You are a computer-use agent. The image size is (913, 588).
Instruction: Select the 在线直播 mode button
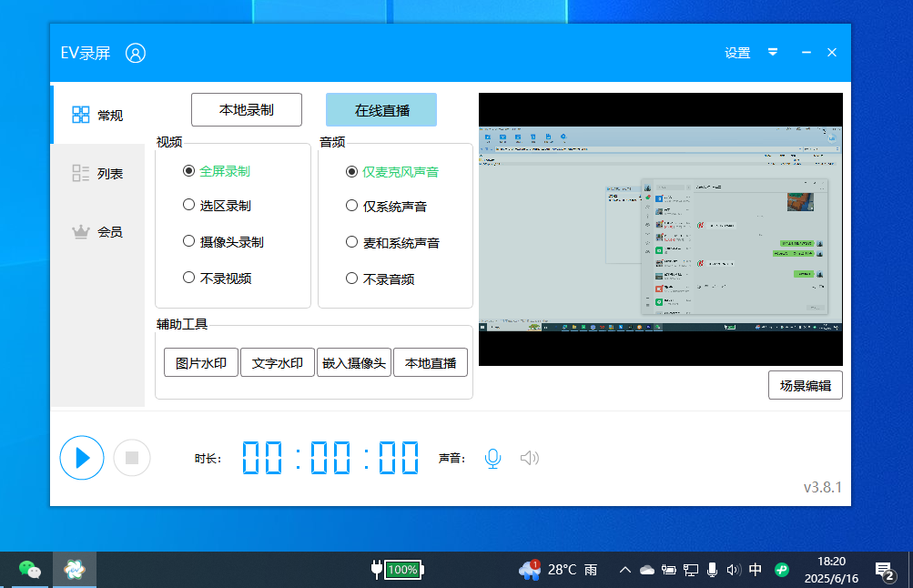[381, 109]
